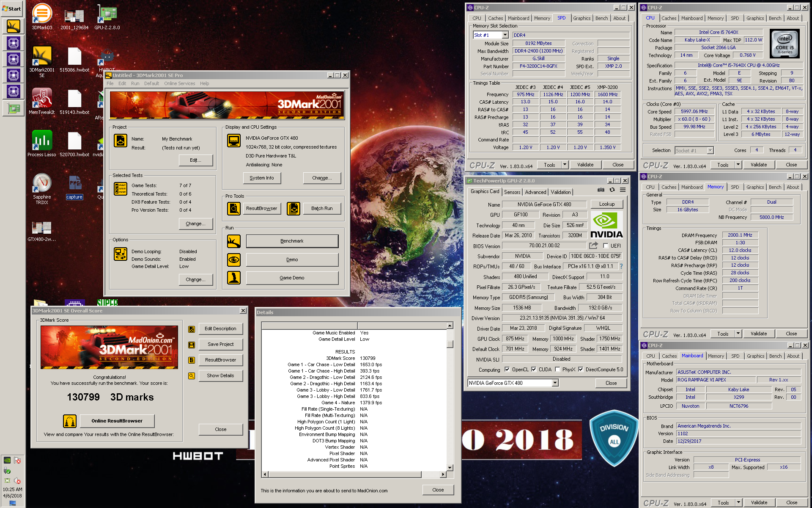Click the Display and CPU Settings monitor icon

tap(234, 141)
